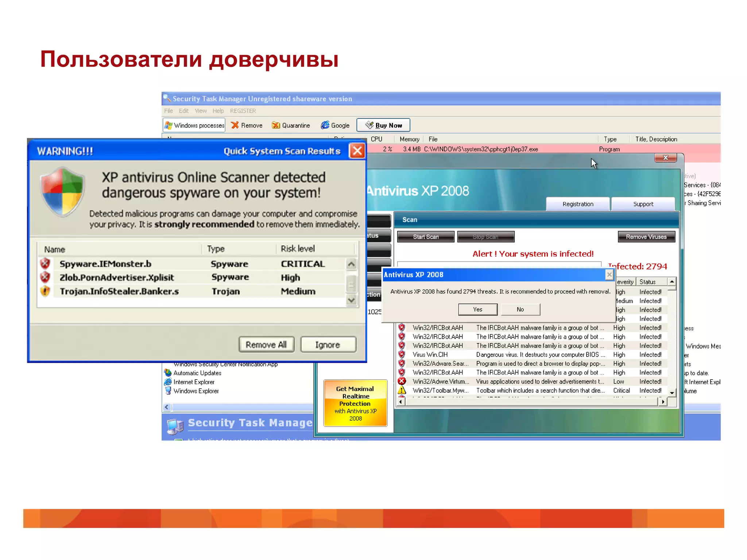
Task: Open the Help menu in Security Task Manager
Action: 218,111
